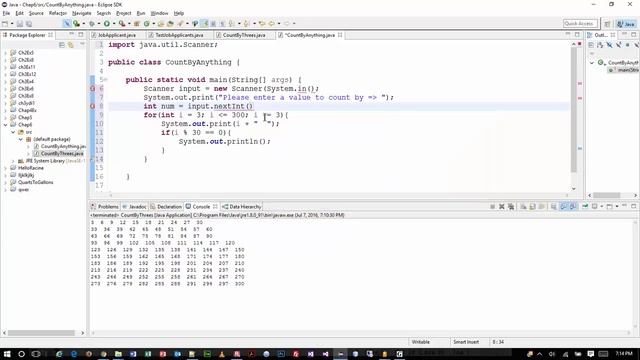Open the Navigate menu
640x360 pixels.
[x=82, y=13]
